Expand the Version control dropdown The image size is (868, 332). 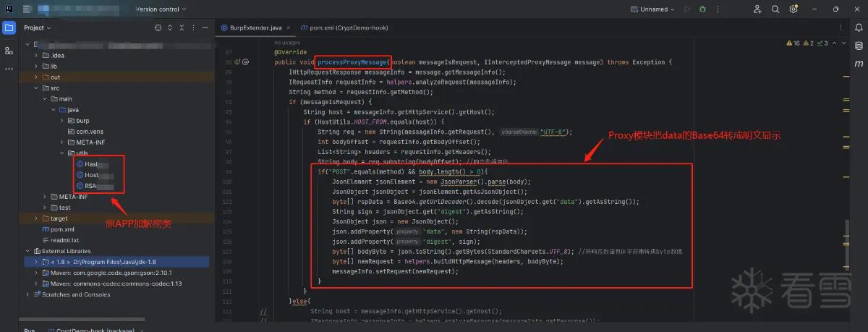tap(161, 9)
